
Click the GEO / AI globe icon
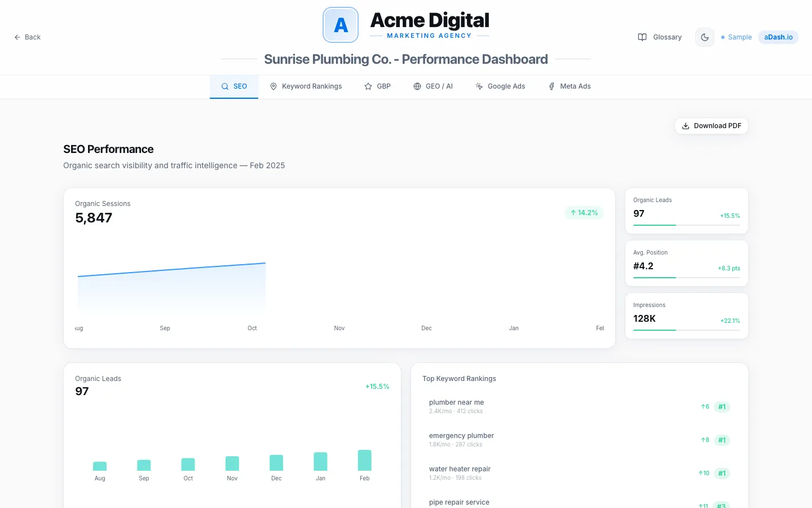tap(417, 86)
